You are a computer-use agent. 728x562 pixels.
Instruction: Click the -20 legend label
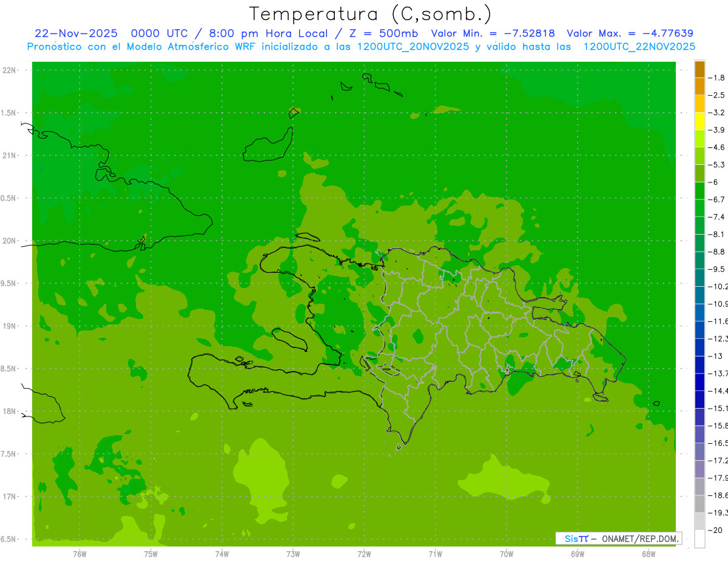715,530
